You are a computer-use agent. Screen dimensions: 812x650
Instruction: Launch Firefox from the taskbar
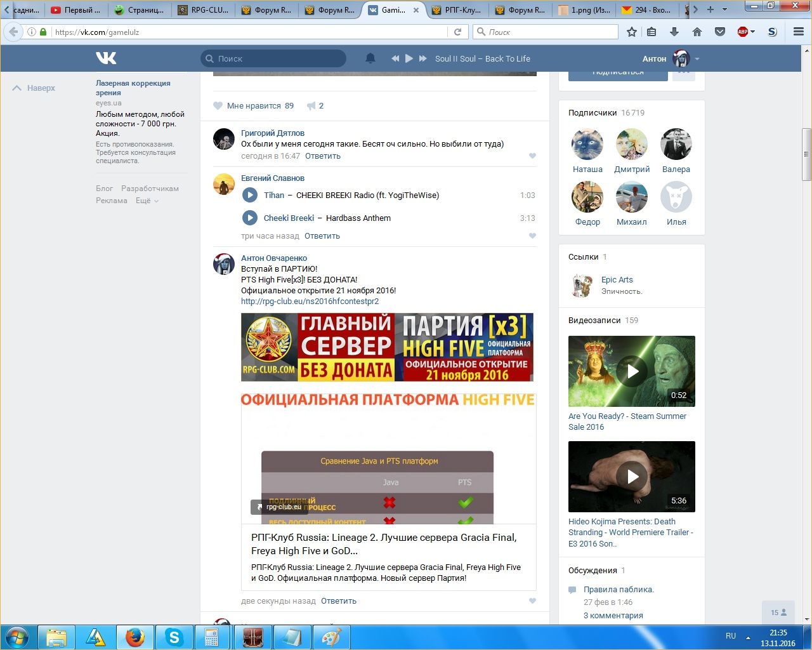point(134,637)
